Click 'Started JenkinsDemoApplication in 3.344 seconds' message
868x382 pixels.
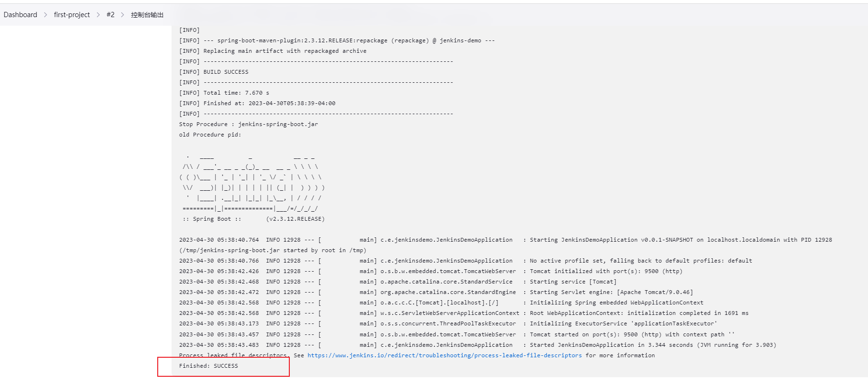pos(652,345)
